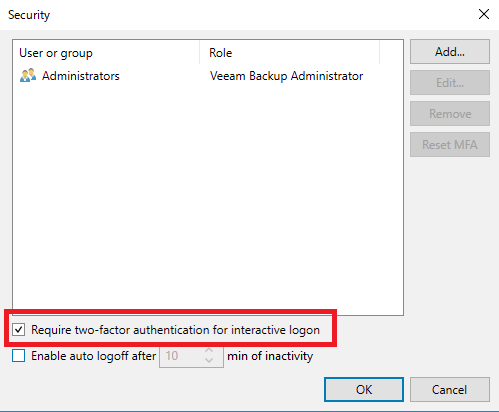Click the Reset MFA button

[x=450, y=145]
